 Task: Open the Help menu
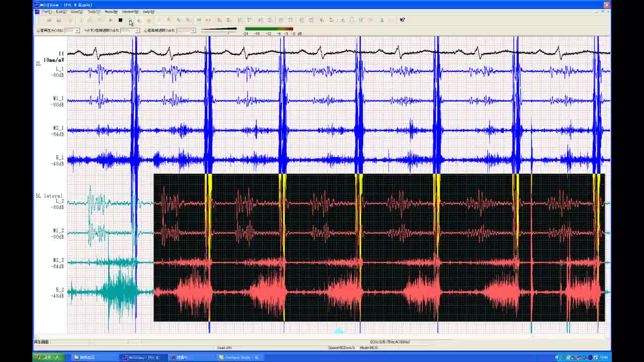tap(148, 12)
